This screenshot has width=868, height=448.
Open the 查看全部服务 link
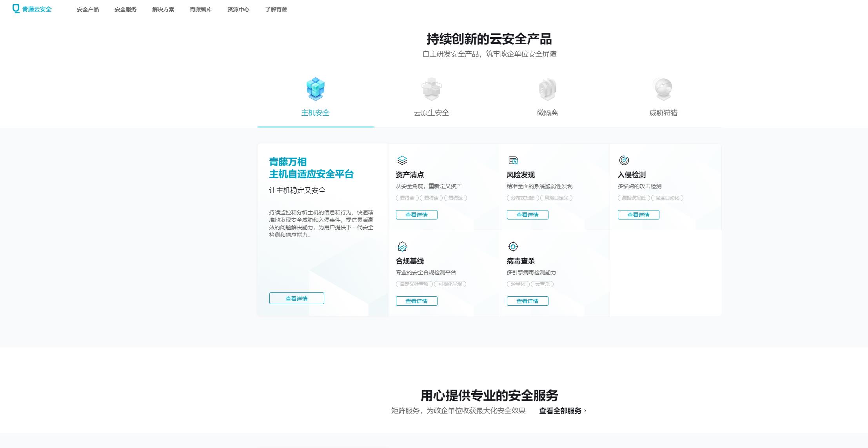(562, 411)
